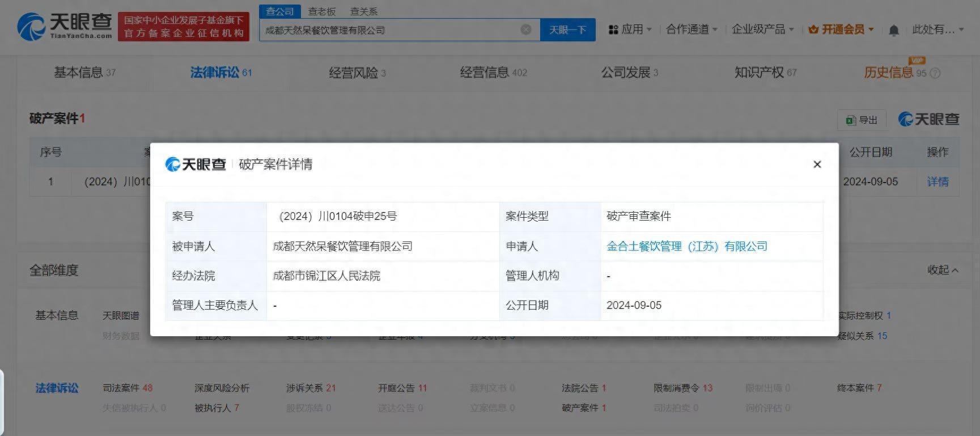Viewport: 980px width, 436px height.
Task: Open 天眼图谱 in the dimensions list
Action: click(x=121, y=315)
